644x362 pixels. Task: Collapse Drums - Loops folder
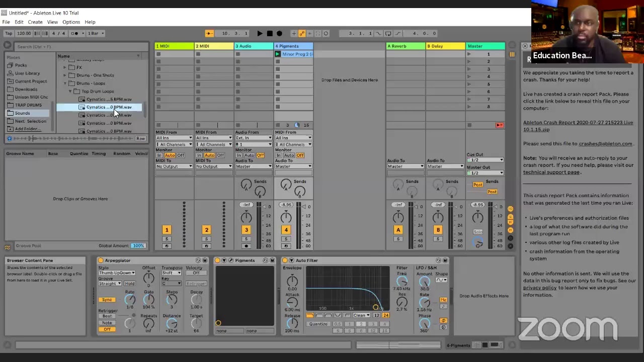coord(65,83)
